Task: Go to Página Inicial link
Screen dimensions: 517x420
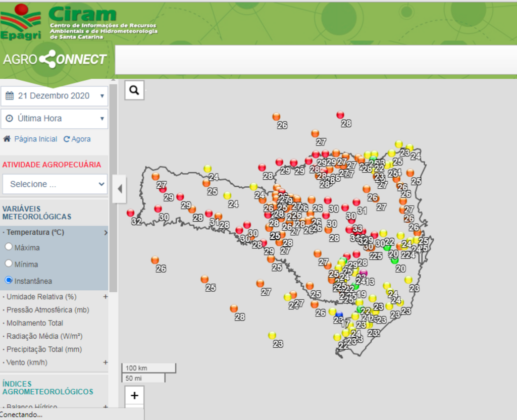Action: (x=35, y=139)
